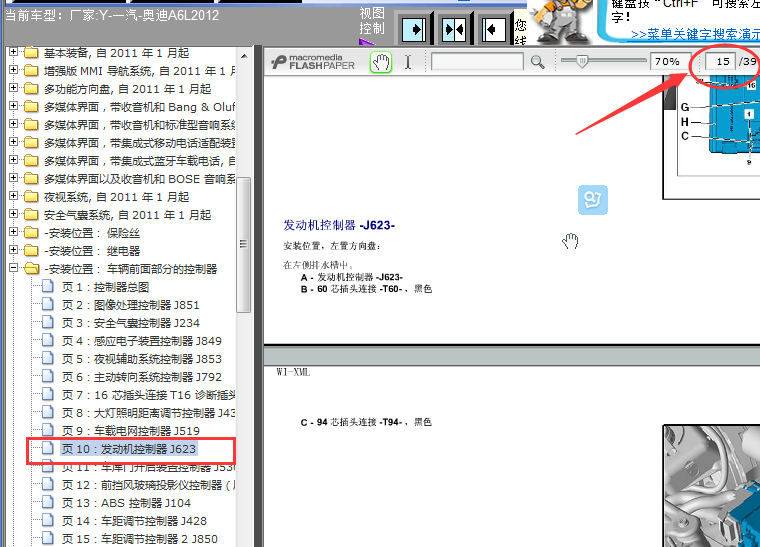
Task: Click the search text field in FlashPaper toolbar
Action: click(477, 62)
